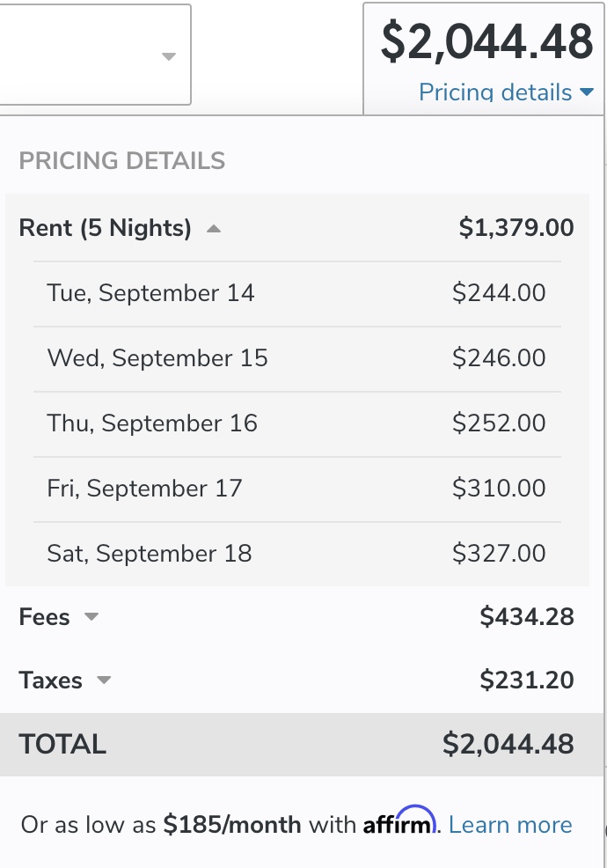Click the TOTAL row amount
Viewport: 607px width, 868px height.
point(508,744)
